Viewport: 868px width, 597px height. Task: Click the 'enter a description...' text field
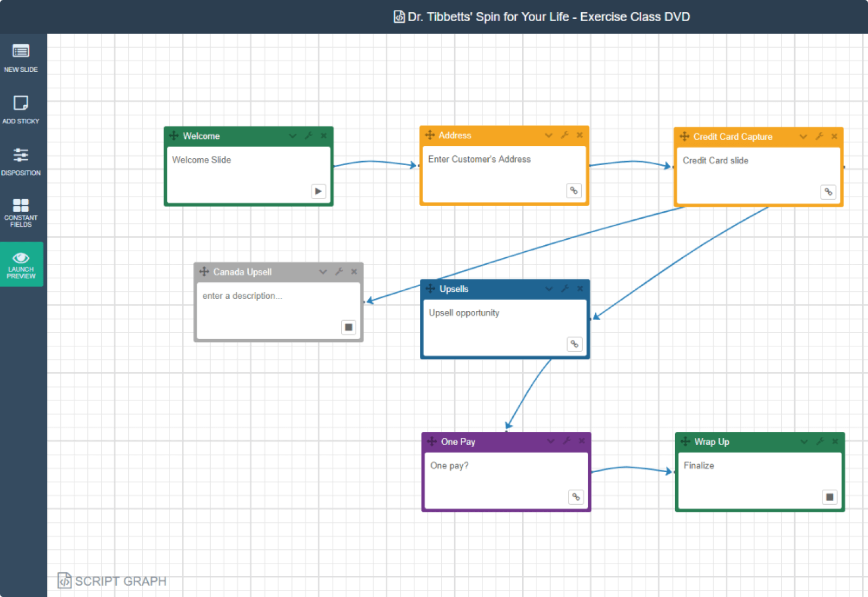coord(242,296)
